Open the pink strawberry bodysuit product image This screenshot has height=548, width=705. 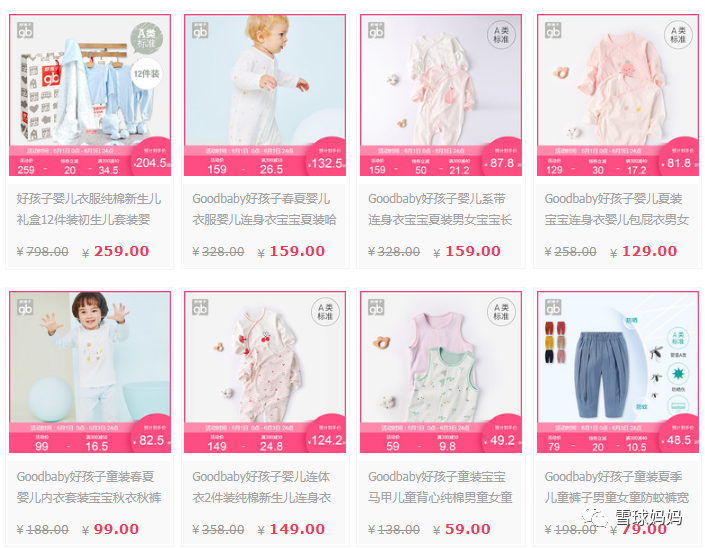pos(618,95)
